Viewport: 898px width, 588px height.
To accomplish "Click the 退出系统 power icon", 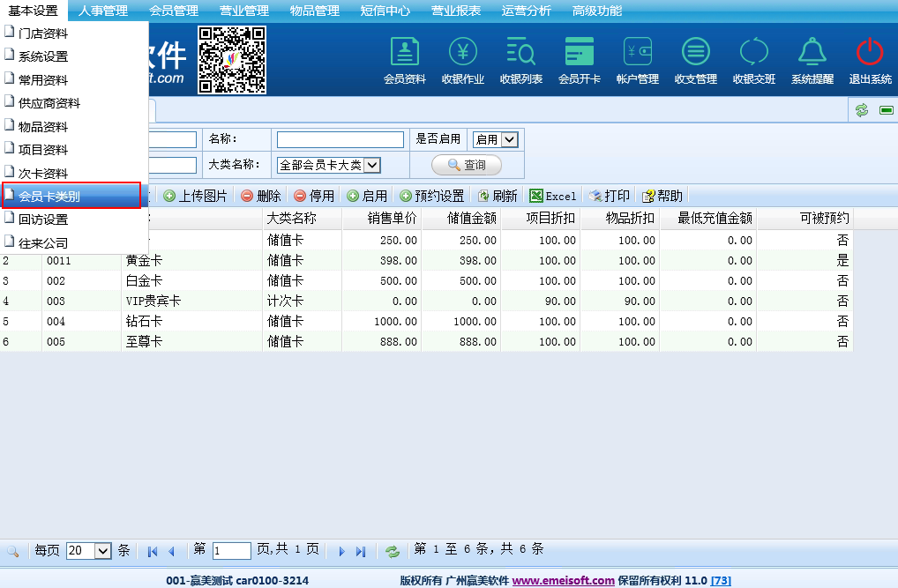I will [x=870, y=60].
